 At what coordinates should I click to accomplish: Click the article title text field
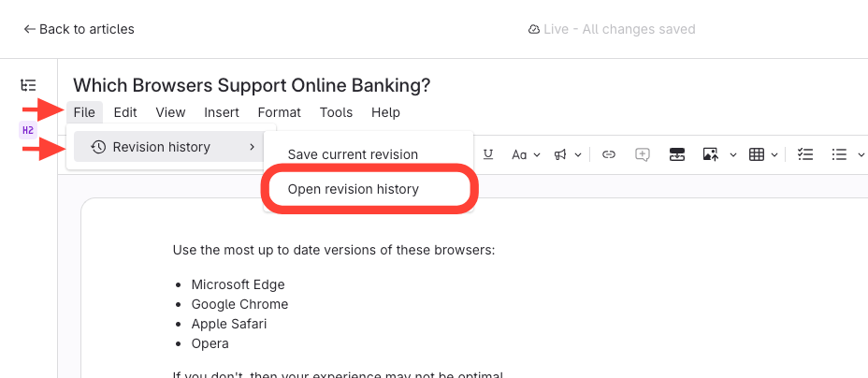tap(252, 85)
